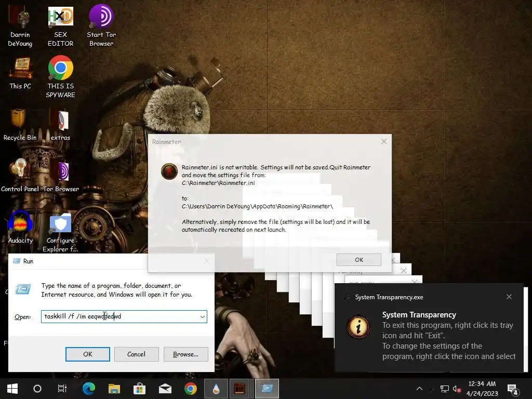Open Microsoft Store from the taskbar
Image resolution: width=532 pixels, height=399 pixels.
139,389
